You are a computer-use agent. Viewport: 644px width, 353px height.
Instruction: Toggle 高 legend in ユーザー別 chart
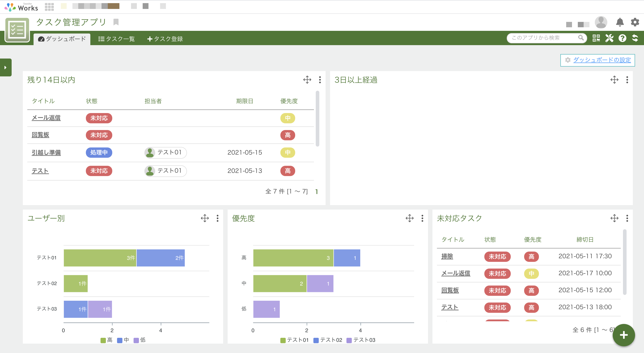tap(106, 340)
